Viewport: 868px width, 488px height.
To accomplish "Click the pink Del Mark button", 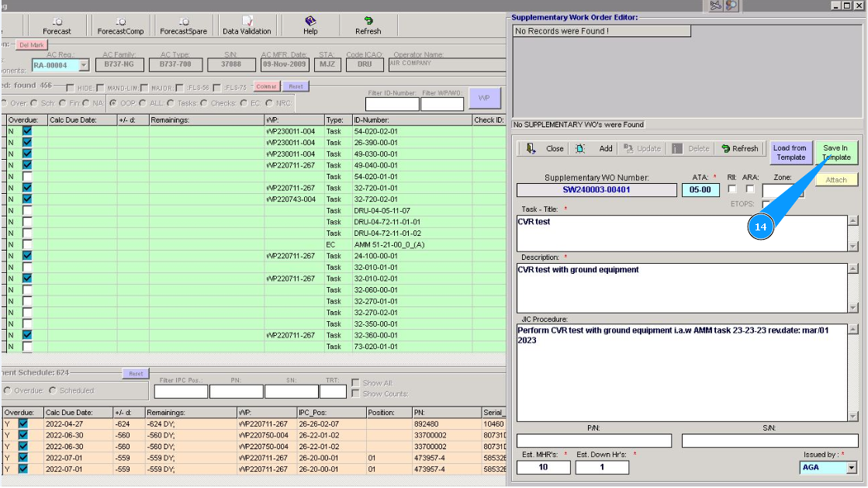I will coord(32,45).
